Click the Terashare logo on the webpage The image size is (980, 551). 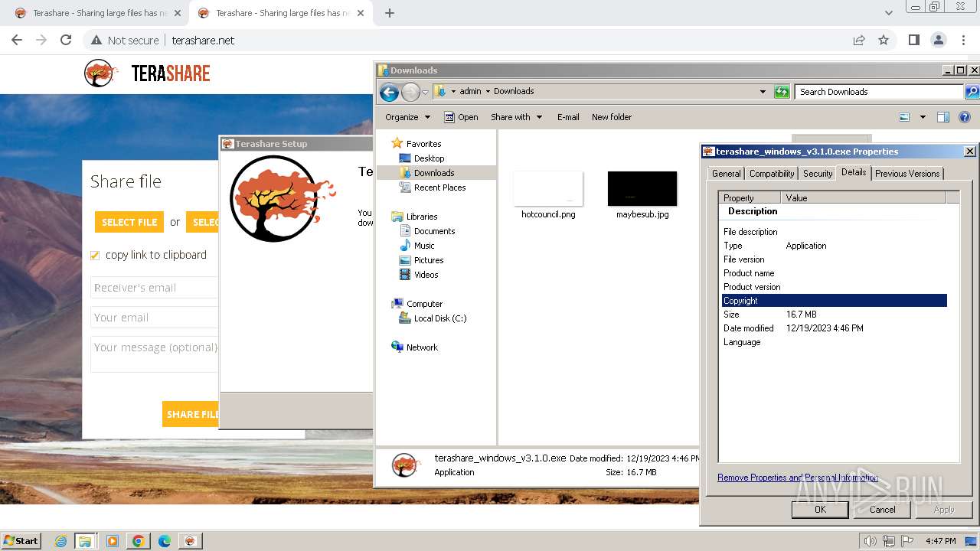147,73
